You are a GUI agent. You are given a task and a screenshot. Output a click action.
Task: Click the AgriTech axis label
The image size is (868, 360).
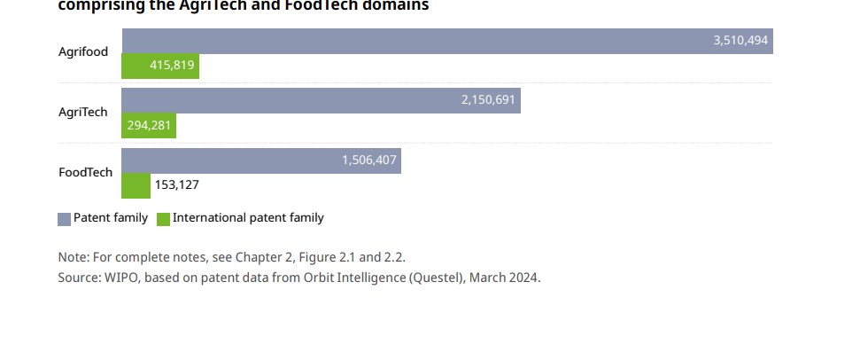(83, 112)
